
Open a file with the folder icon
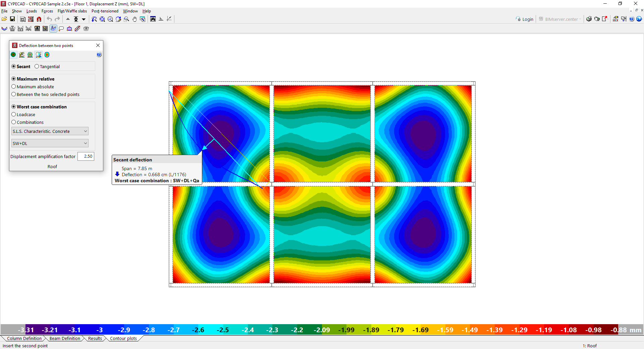(x=4, y=19)
